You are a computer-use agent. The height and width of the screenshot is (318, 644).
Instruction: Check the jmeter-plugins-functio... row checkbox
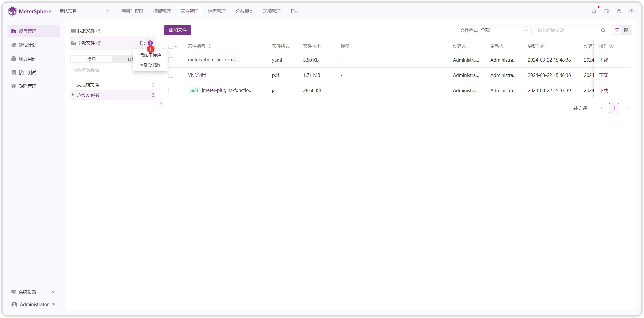171,91
